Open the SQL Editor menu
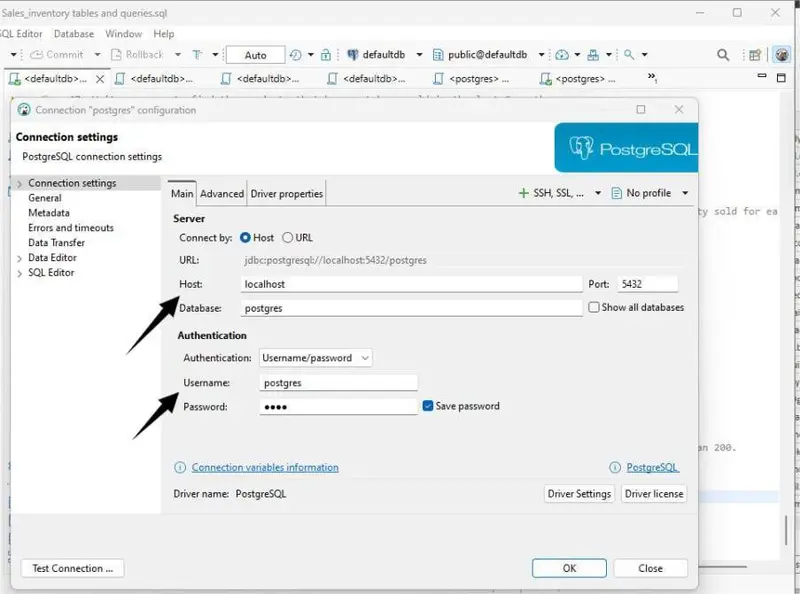Viewport: 800px width, 594px height. [21, 34]
